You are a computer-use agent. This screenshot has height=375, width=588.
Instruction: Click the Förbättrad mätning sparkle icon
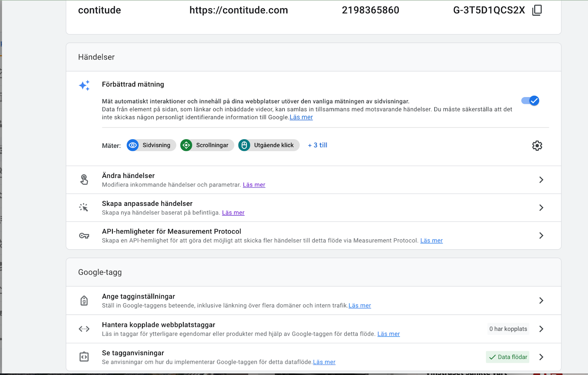point(84,85)
